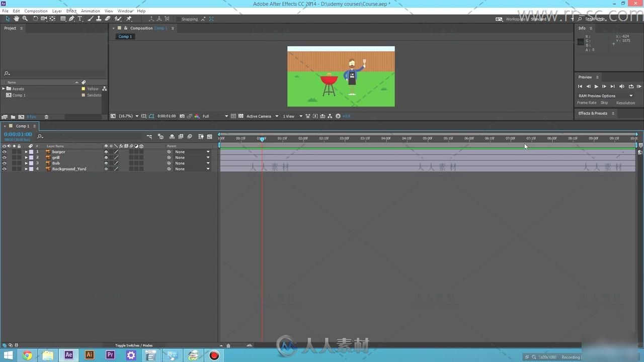Click the Effects & Presets panel title
This screenshot has height=362, width=644.
pos(593,113)
